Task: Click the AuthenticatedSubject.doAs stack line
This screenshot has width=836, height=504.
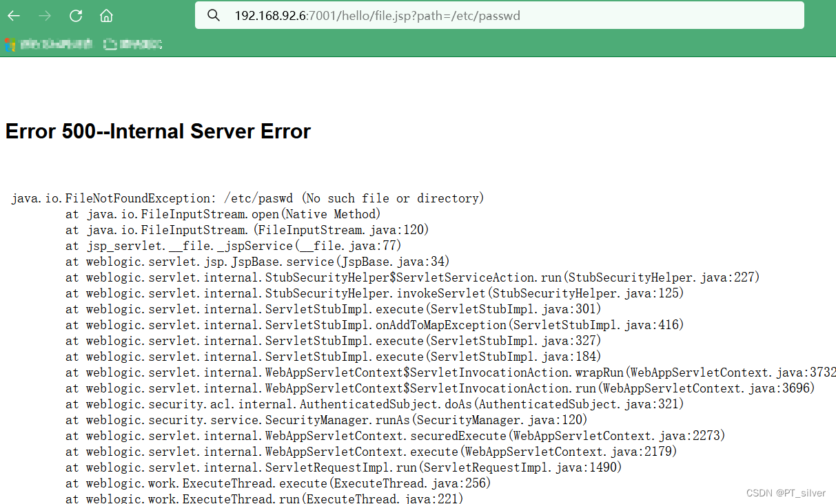Action: tap(375, 404)
